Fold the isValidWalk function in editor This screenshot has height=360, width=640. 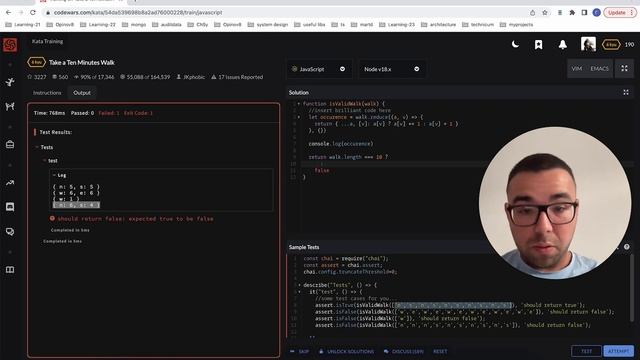[299, 104]
